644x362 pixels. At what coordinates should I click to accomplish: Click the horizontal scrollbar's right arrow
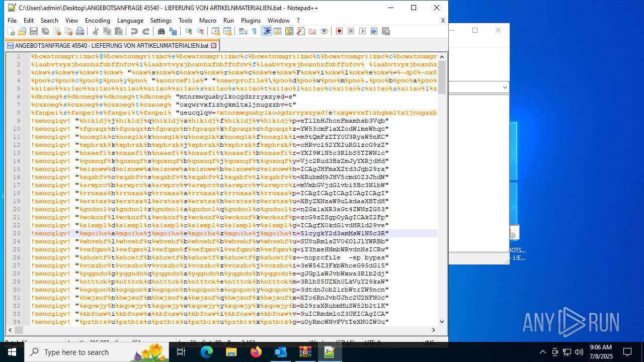[434, 330]
